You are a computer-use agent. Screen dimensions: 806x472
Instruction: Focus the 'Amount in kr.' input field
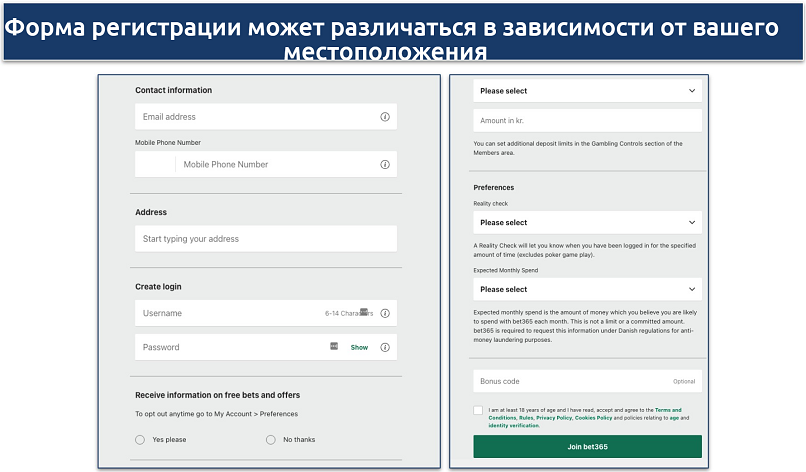[587, 120]
